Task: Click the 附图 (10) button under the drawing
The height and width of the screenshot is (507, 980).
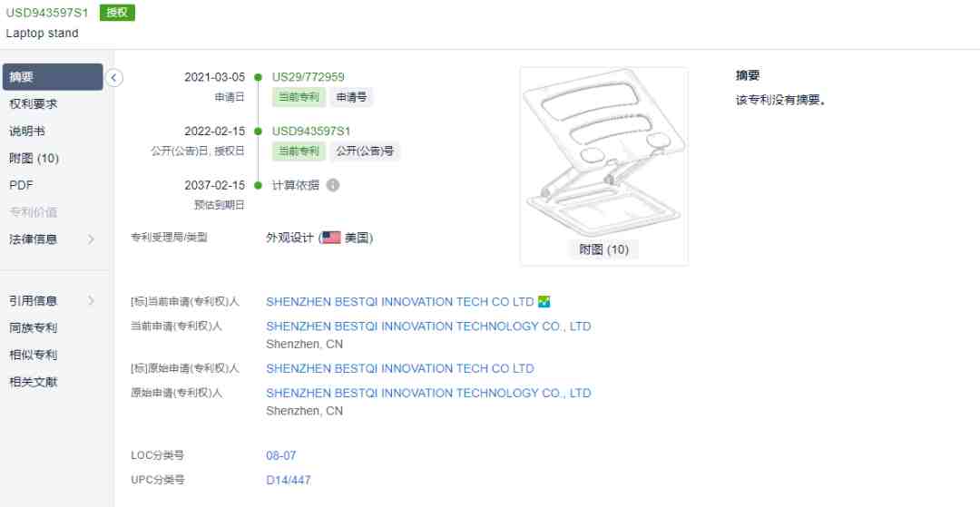Action: click(x=603, y=249)
